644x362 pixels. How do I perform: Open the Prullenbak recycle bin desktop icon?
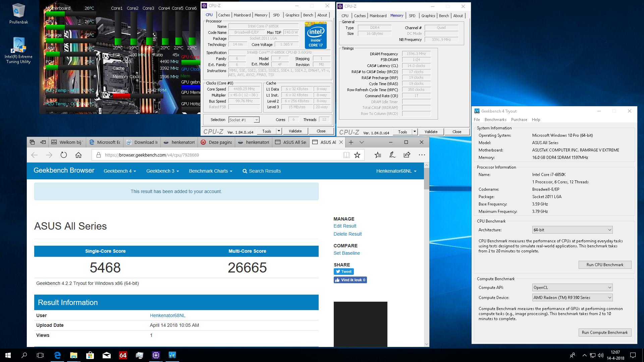pos(18,13)
